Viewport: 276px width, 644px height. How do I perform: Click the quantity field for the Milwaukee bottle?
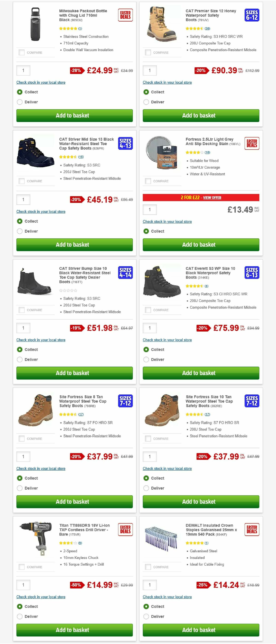pos(23,71)
